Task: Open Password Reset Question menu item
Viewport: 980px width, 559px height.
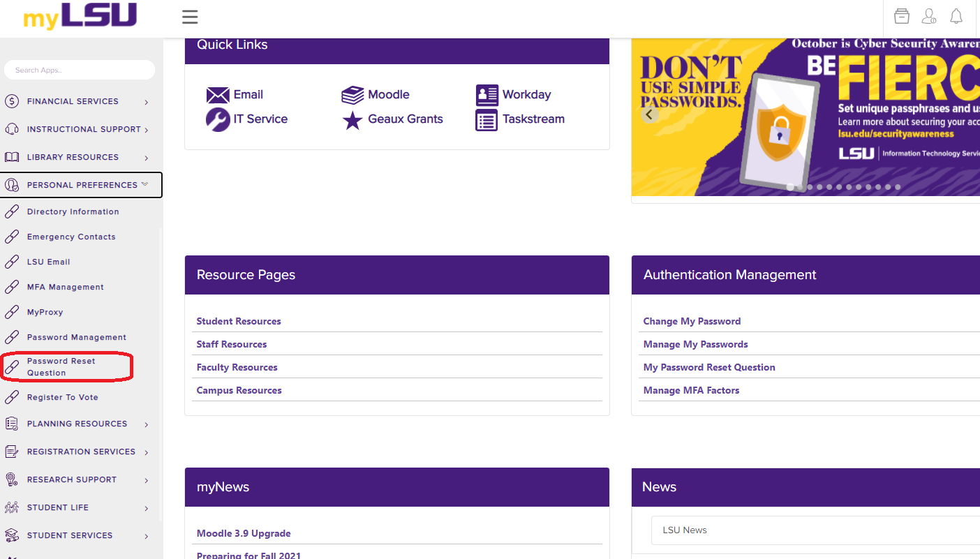Action: 61,367
